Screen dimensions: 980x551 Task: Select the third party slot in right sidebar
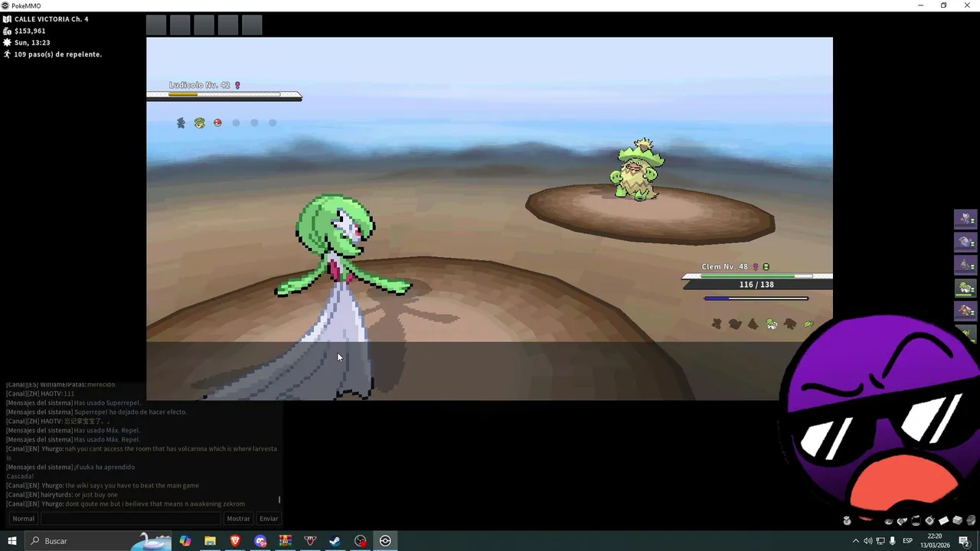965,265
